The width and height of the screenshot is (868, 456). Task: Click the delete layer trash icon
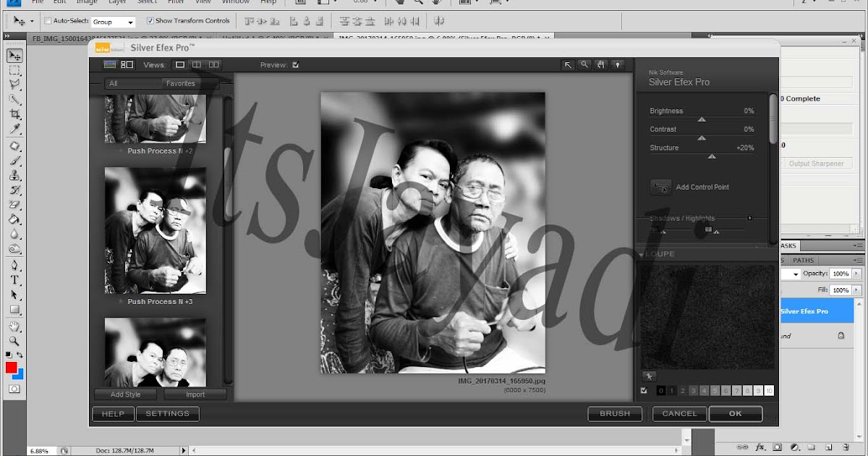pos(846,447)
